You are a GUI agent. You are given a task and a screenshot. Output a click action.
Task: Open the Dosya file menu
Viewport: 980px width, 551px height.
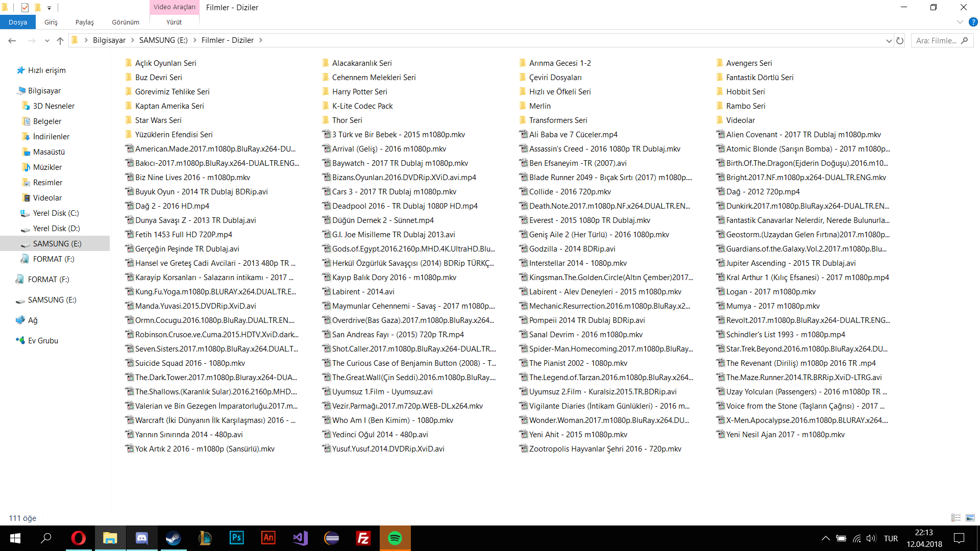18,22
